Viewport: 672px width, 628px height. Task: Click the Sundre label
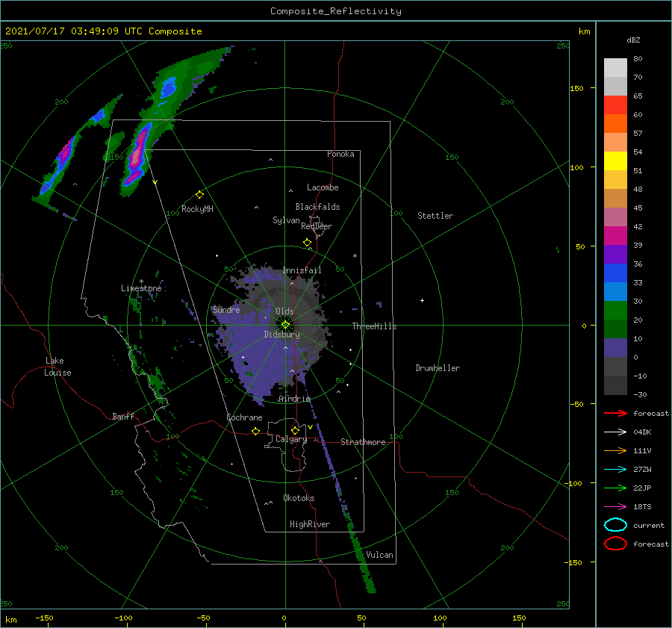tap(227, 309)
